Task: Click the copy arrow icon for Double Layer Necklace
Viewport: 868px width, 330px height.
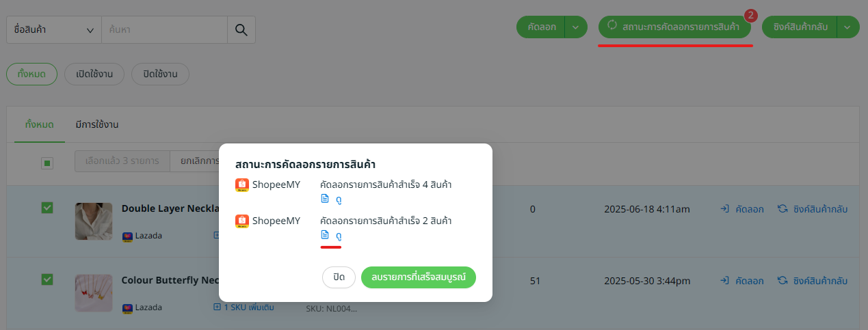Action: tap(725, 209)
